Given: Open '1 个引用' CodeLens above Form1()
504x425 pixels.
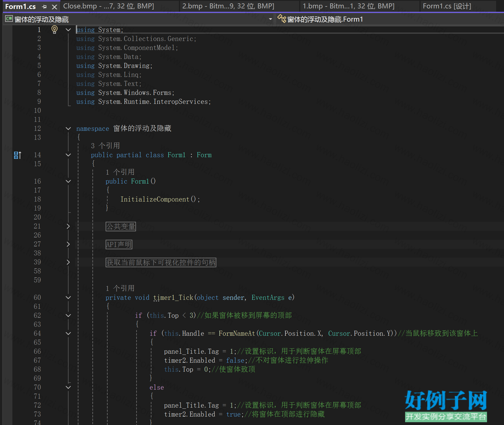Looking at the screenshot, I should tap(120, 172).
